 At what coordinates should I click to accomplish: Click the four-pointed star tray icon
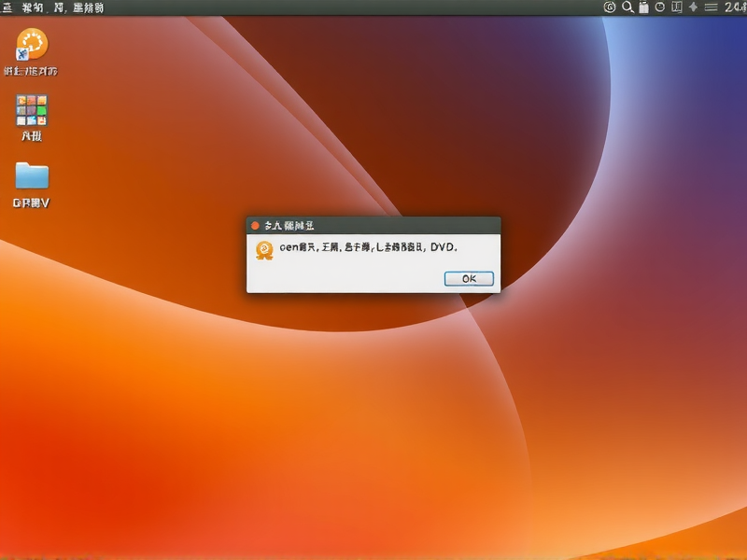[694, 7]
